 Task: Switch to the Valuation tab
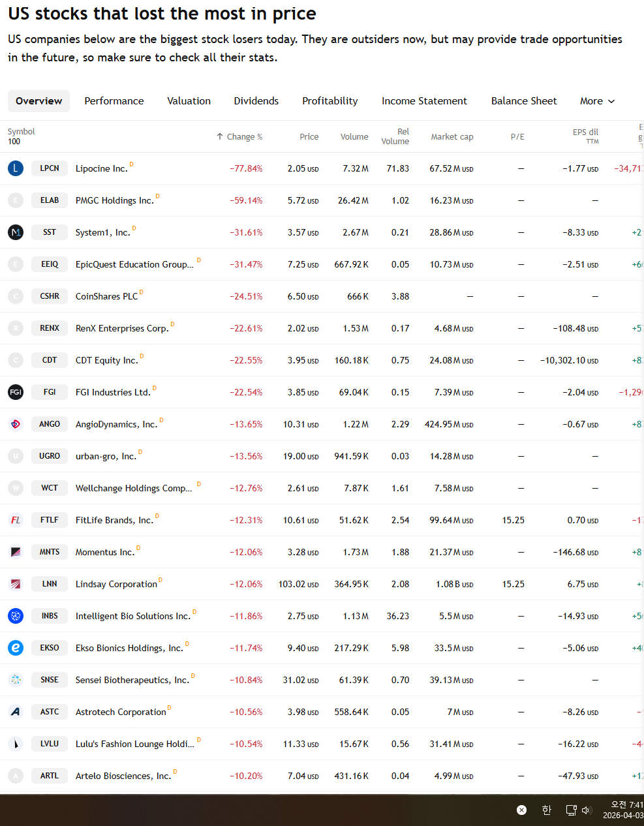click(189, 101)
